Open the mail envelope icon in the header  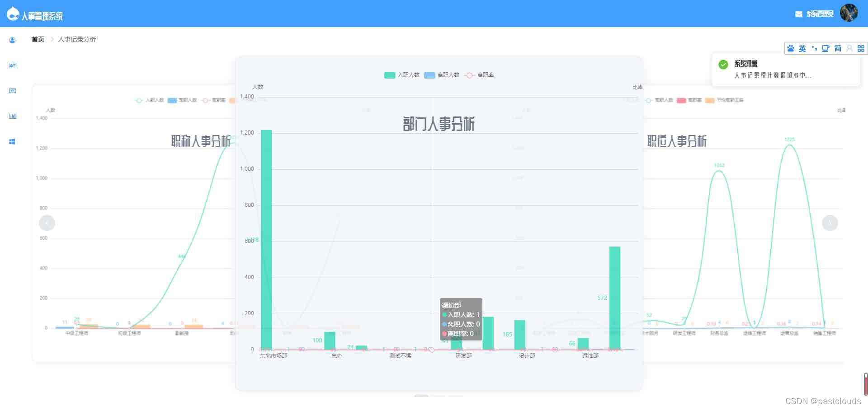pyautogui.click(x=799, y=14)
